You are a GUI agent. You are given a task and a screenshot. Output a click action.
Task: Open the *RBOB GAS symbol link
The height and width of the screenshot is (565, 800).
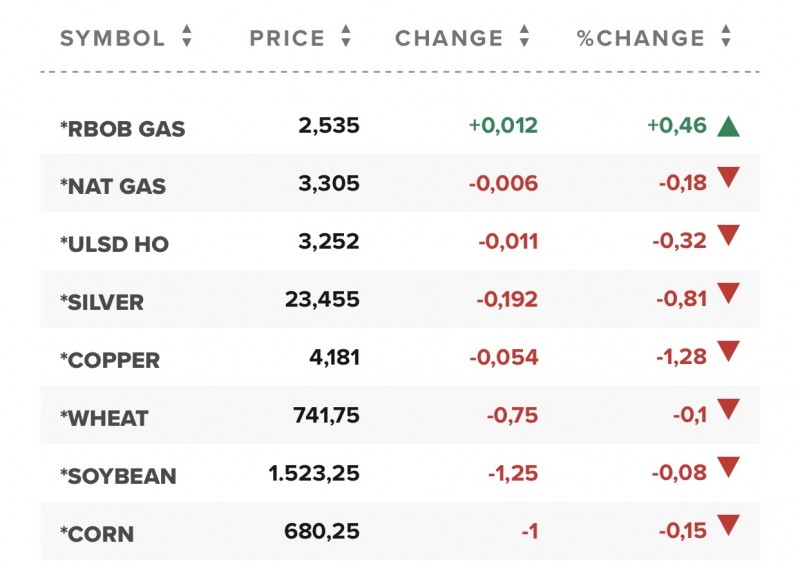[x=122, y=129]
